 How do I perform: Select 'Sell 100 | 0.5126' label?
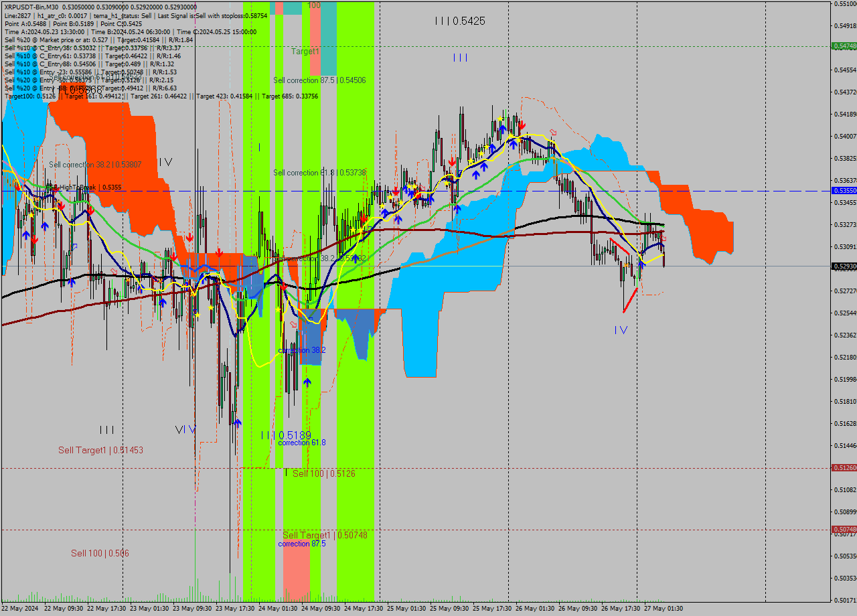tap(324, 473)
